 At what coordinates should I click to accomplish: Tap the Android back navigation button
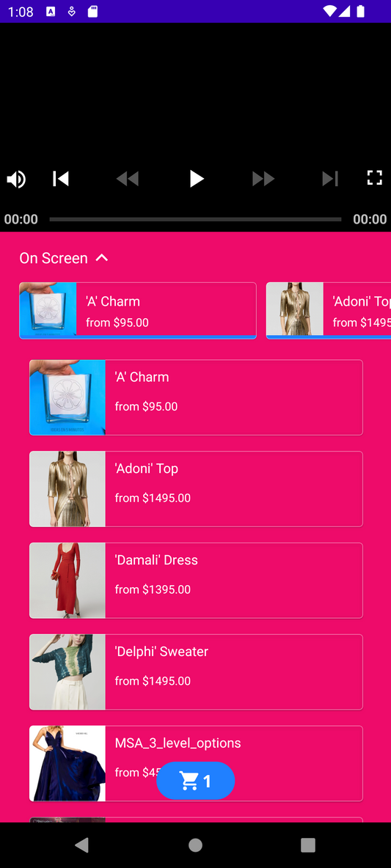pos(82,845)
